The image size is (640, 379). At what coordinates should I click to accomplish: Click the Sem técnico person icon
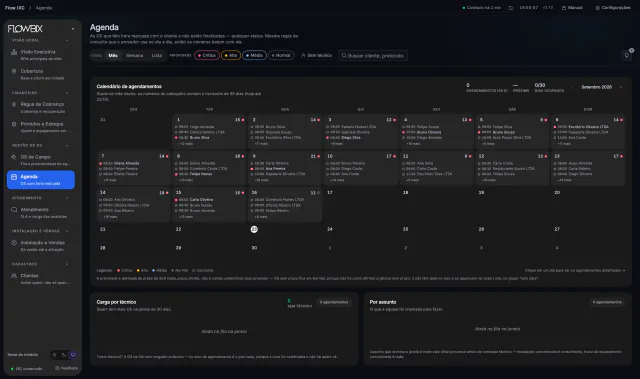click(x=303, y=55)
